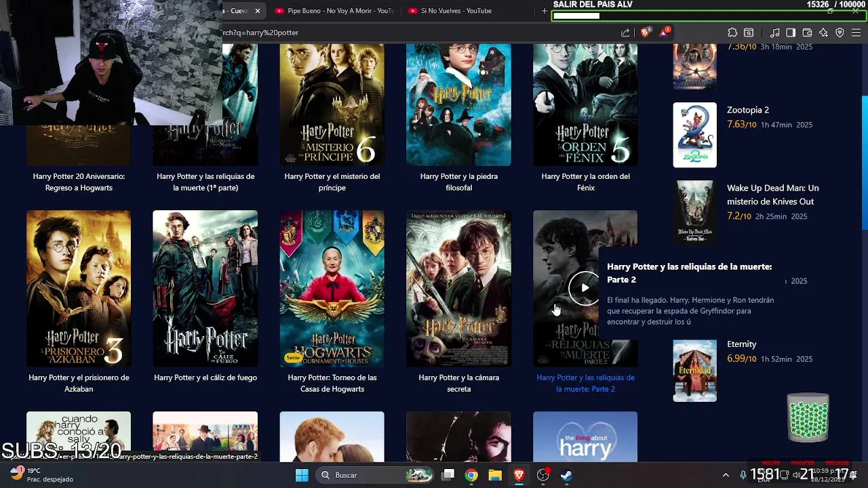
Task: Open the Windows Start menu
Action: click(x=302, y=475)
